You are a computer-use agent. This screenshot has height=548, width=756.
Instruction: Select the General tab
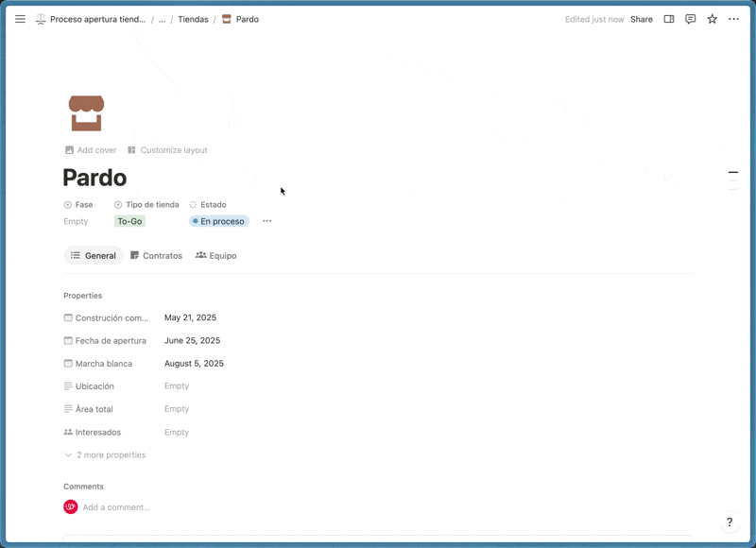(94, 255)
